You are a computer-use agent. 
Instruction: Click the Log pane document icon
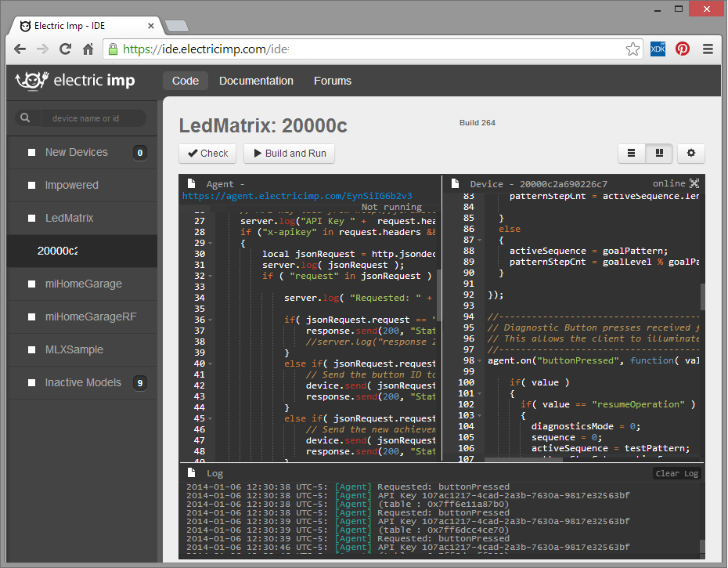click(x=191, y=472)
